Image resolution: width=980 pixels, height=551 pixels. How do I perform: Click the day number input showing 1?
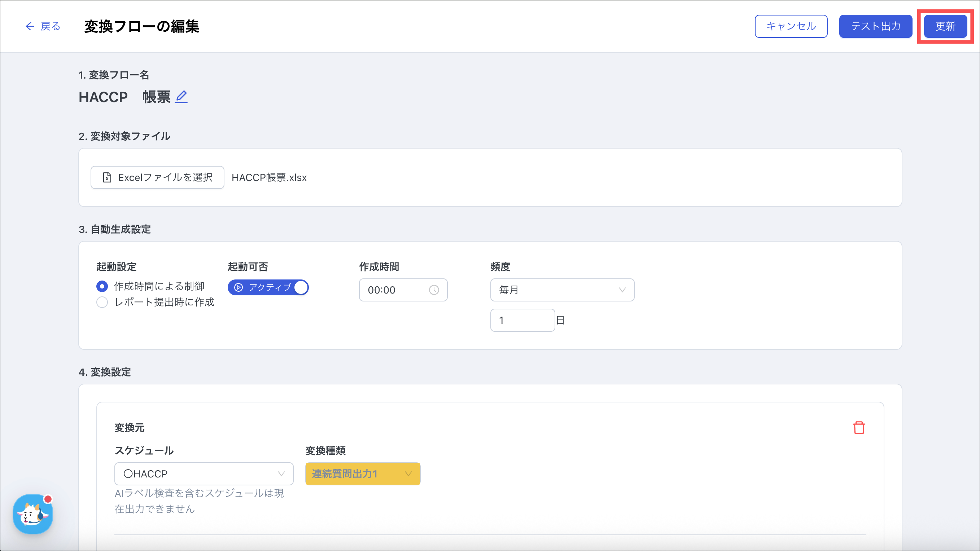(522, 320)
